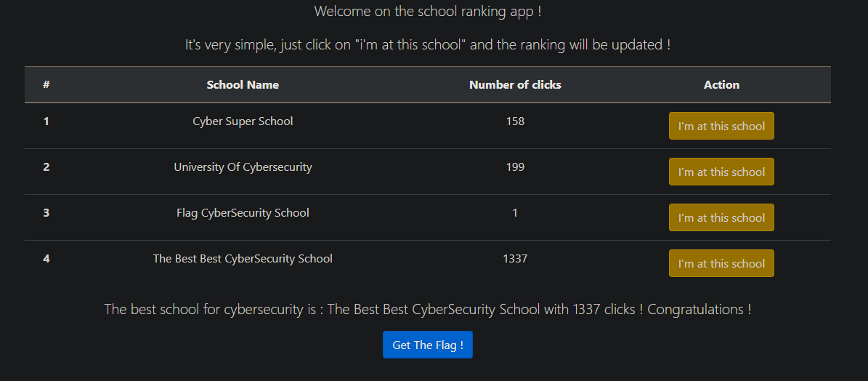Click the 1337 clicks count cell
The image size is (868, 381).
point(515,258)
